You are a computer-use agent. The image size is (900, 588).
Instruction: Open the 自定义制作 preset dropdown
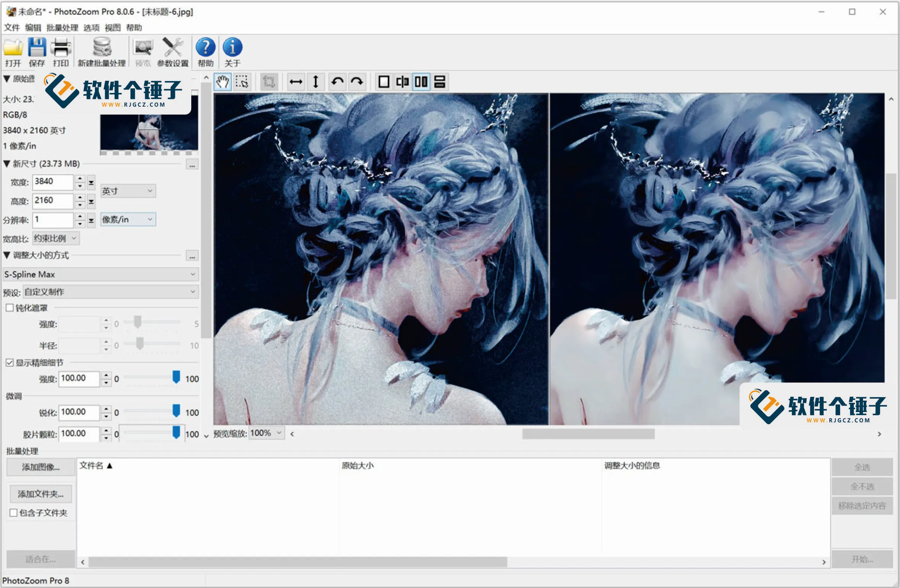[110, 292]
